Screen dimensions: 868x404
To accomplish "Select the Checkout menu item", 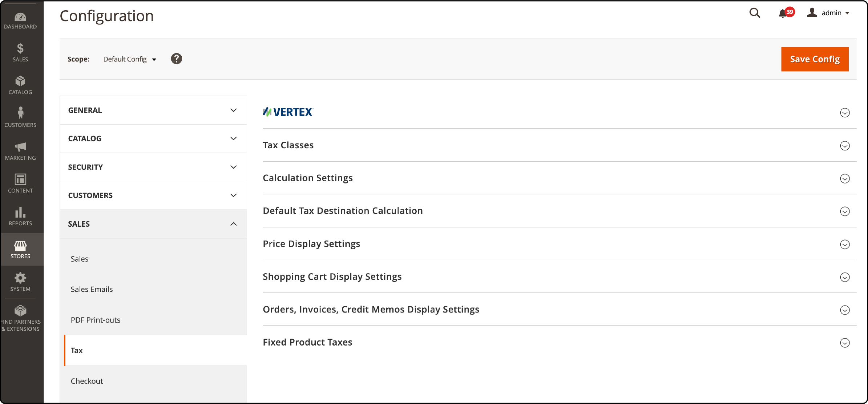I will click(86, 381).
